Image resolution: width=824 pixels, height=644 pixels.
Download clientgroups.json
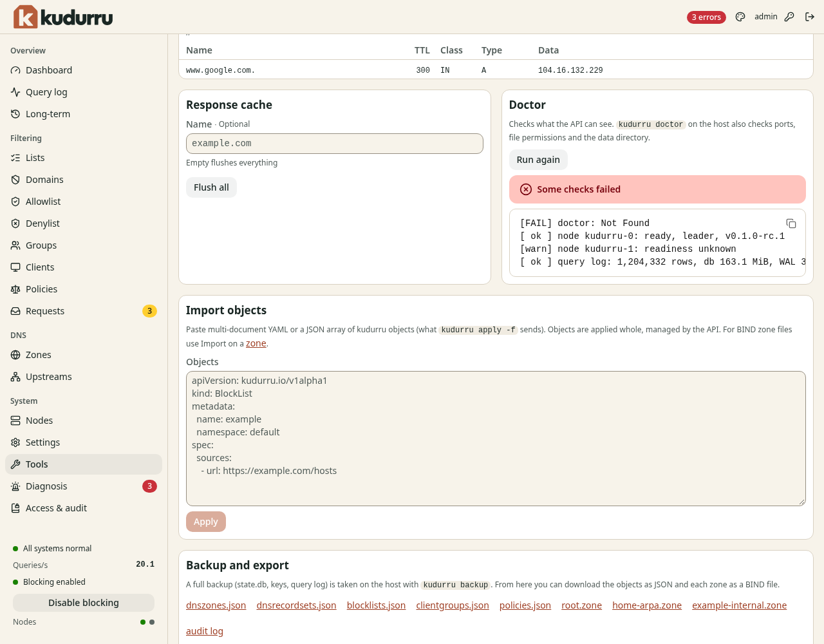453,605
